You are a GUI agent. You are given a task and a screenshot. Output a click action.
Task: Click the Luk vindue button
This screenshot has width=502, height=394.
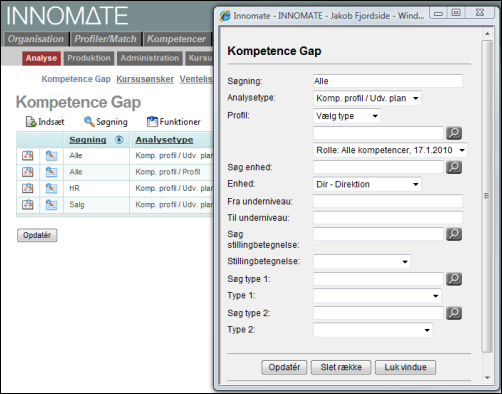pos(405,367)
